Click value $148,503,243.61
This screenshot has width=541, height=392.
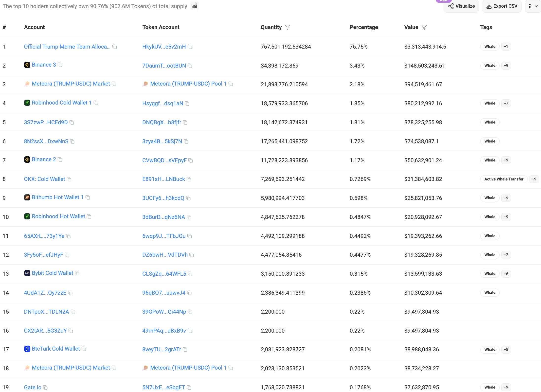point(425,66)
